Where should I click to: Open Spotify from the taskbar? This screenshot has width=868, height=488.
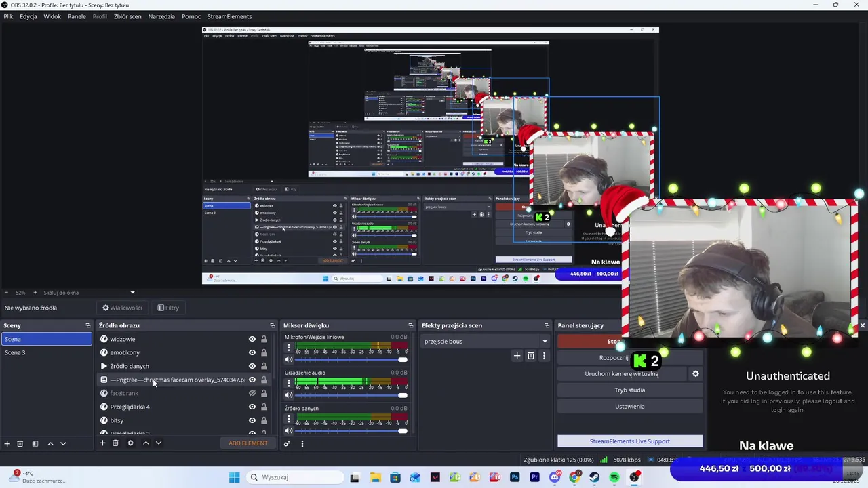[x=614, y=477]
